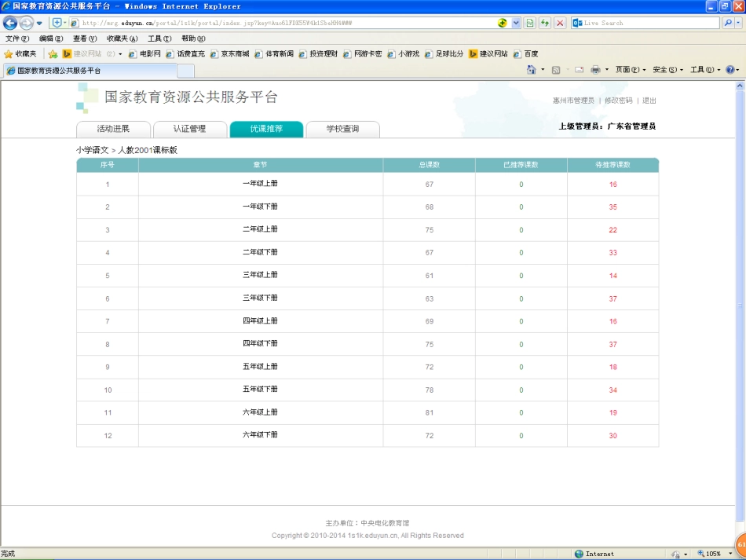The height and width of the screenshot is (560, 746).
Task: Click the Live Search magnifier icon
Action: 727,23
